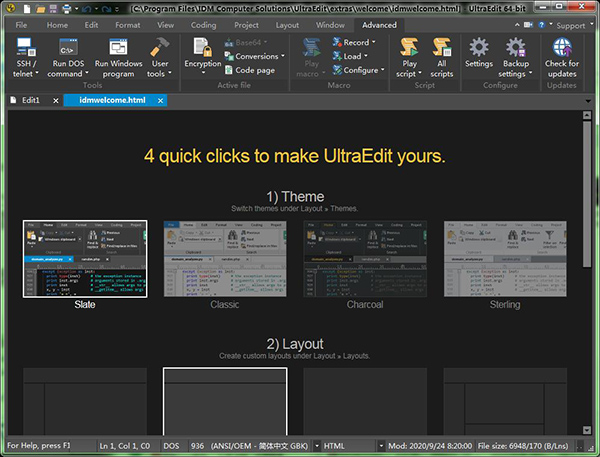The width and height of the screenshot is (600, 457).
Task: Open the Code page option
Action: pyautogui.click(x=250, y=70)
